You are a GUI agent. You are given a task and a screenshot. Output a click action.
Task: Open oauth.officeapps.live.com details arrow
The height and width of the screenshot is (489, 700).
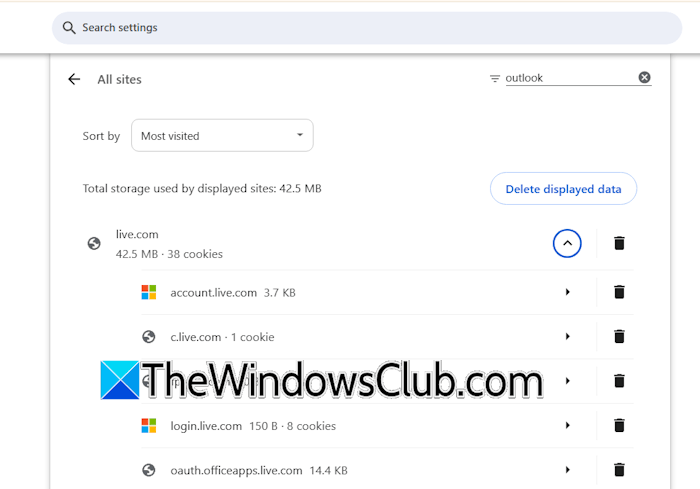pyautogui.click(x=567, y=470)
